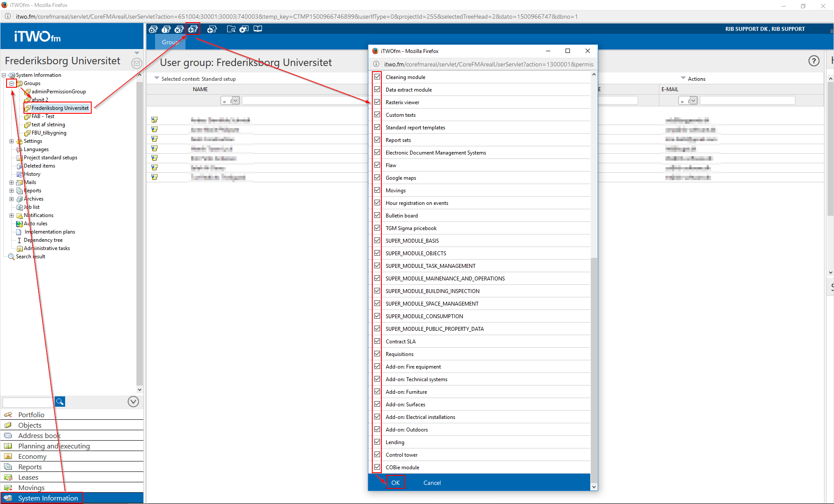The height and width of the screenshot is (504, 834).
Task: Toggle the Google maps checkbox
Action: 377,178
